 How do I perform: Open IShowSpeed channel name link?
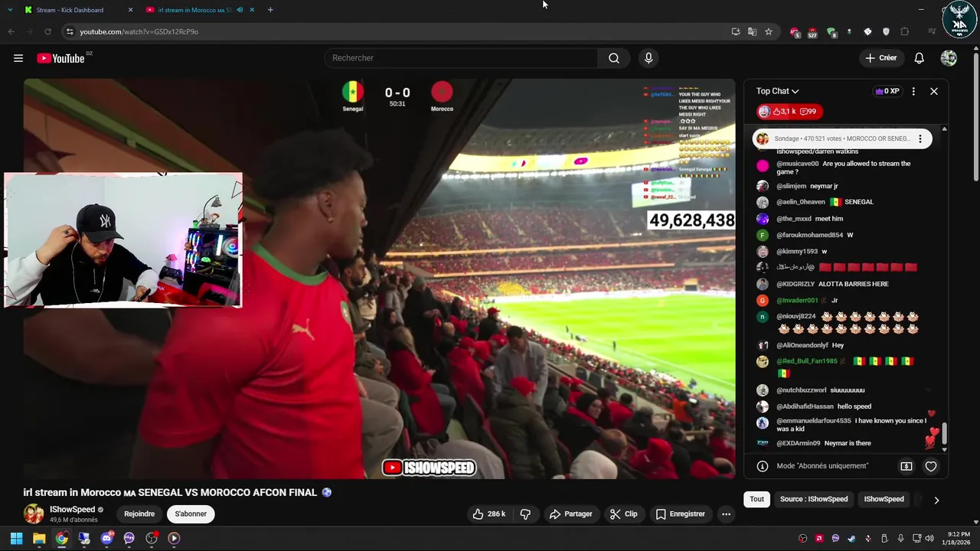(72, 510)
